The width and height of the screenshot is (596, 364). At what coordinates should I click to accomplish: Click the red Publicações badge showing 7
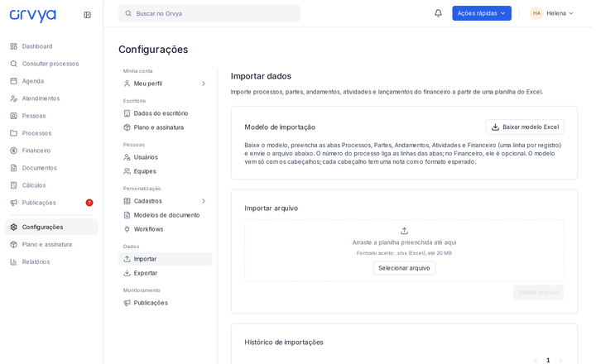[x=89, y=203]
